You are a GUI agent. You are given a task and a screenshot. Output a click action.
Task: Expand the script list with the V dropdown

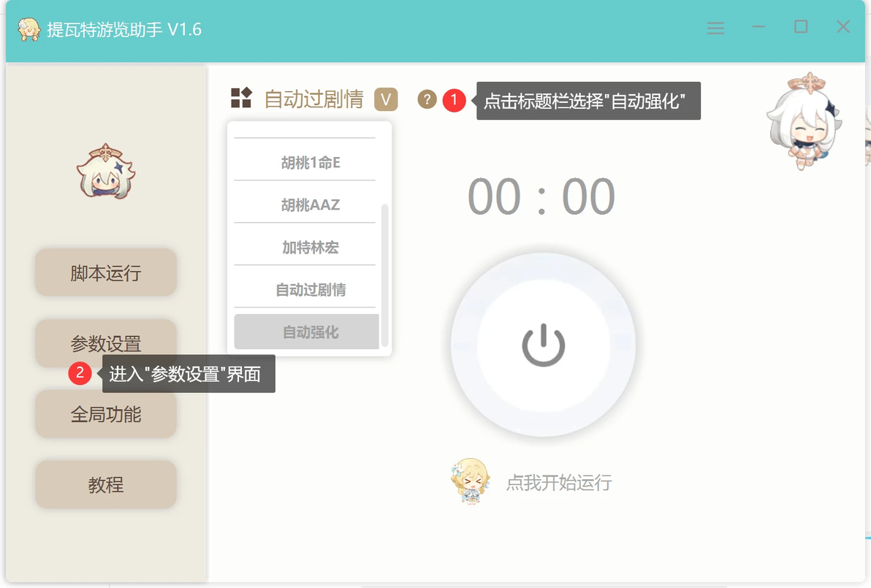tap(386, 100)
